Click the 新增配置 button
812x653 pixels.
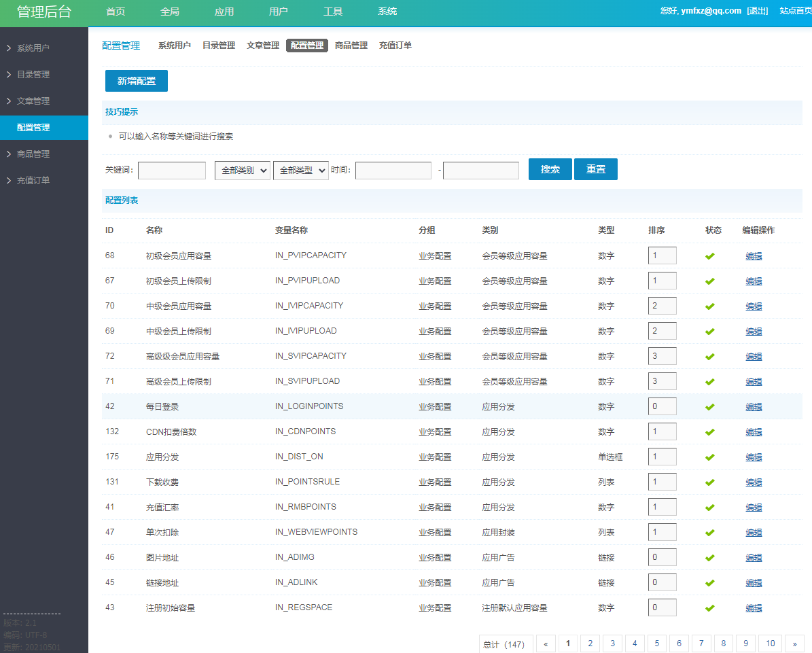[137, 81]
